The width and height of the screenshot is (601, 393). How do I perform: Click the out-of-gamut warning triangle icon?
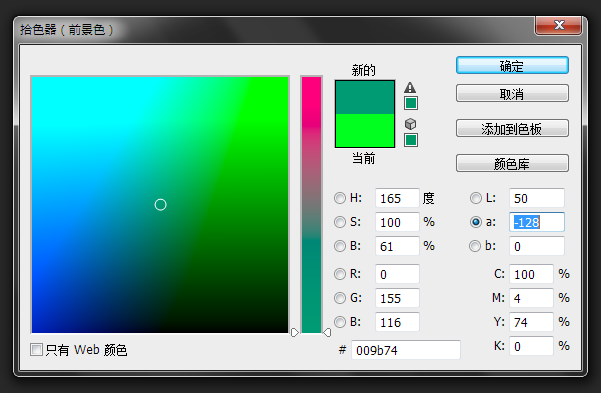[410, 87]
